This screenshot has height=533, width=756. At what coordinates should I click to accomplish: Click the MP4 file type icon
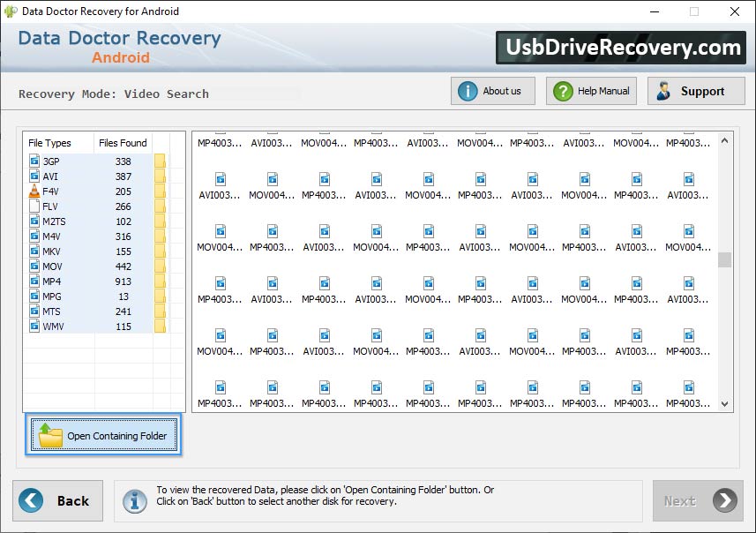pos(34,281)
